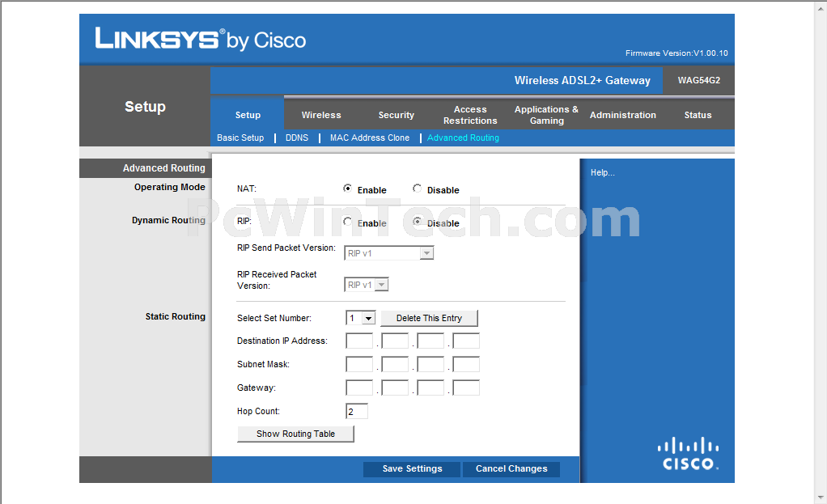
Task: Click the Firmware Version V1.00.10 text
Action: tap(676, 53)
